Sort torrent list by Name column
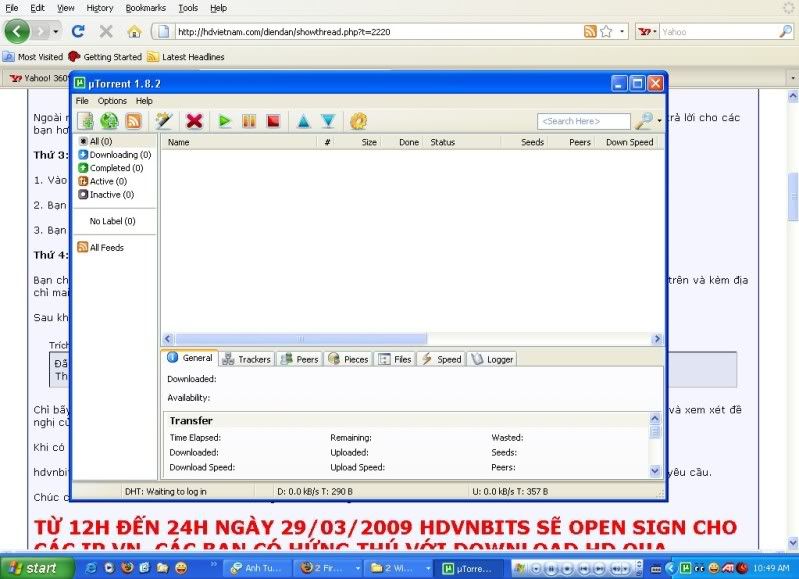 238,142
